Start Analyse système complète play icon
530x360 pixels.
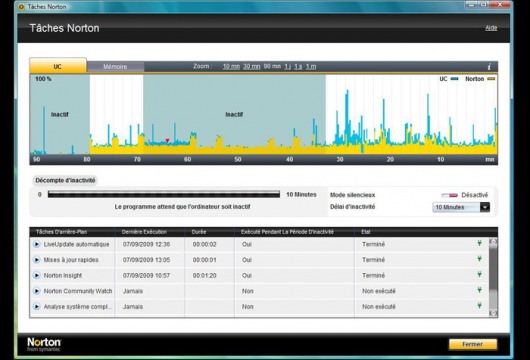tap(37, 307)
